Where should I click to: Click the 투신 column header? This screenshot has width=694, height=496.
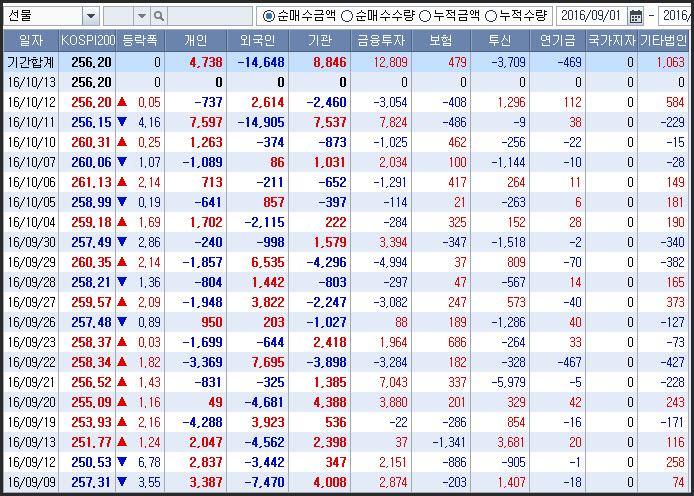click(x=500, y=41)
